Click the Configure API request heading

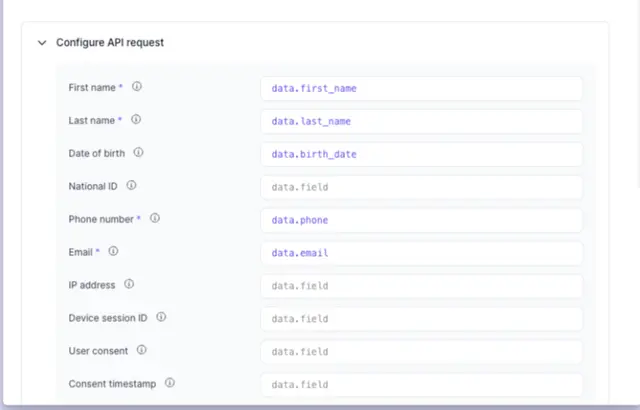tap(110, 42)
